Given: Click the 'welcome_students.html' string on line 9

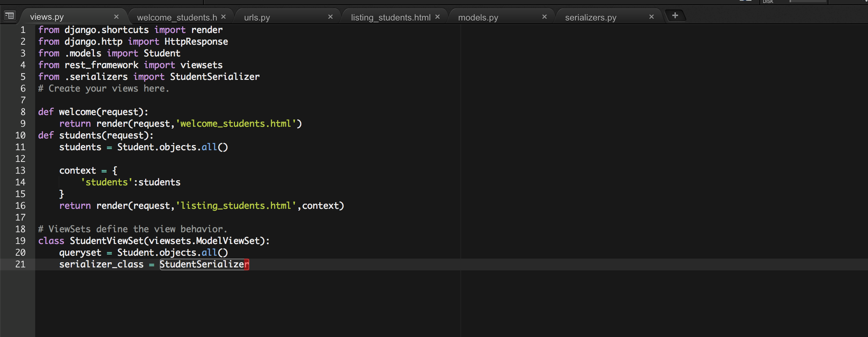Looking at the screenshot, I should 236,123.
